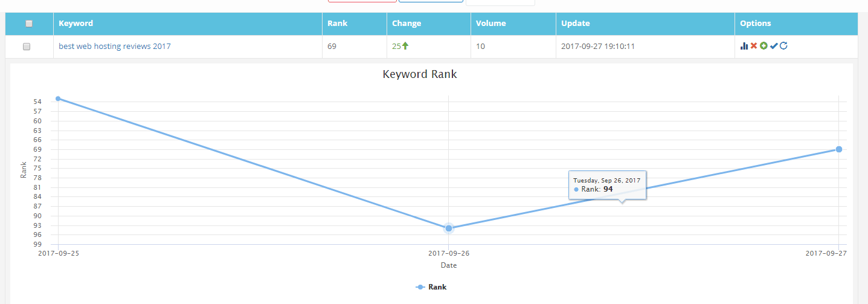
Task: Click the red X delete icon
Action: click(x=754, y=46)
